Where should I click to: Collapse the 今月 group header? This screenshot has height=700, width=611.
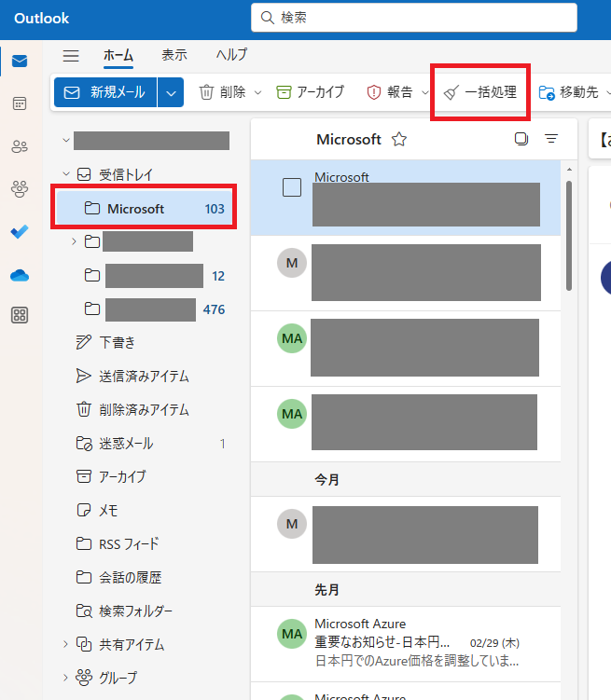tap(406, 479)
